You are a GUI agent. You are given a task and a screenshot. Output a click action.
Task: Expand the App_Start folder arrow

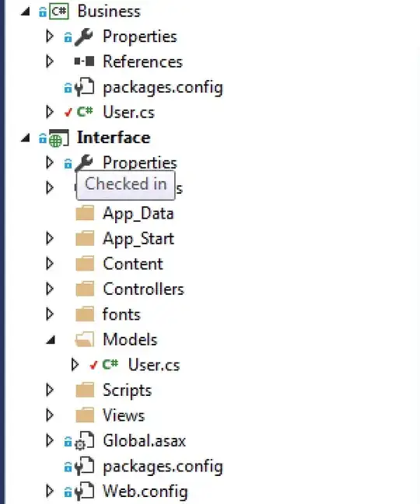tap(50, 239)
